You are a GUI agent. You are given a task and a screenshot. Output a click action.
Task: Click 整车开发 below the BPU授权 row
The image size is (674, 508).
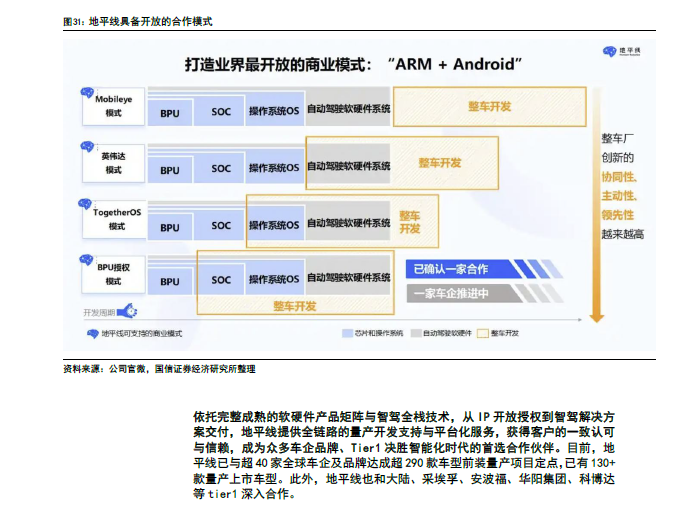(295, 306)
